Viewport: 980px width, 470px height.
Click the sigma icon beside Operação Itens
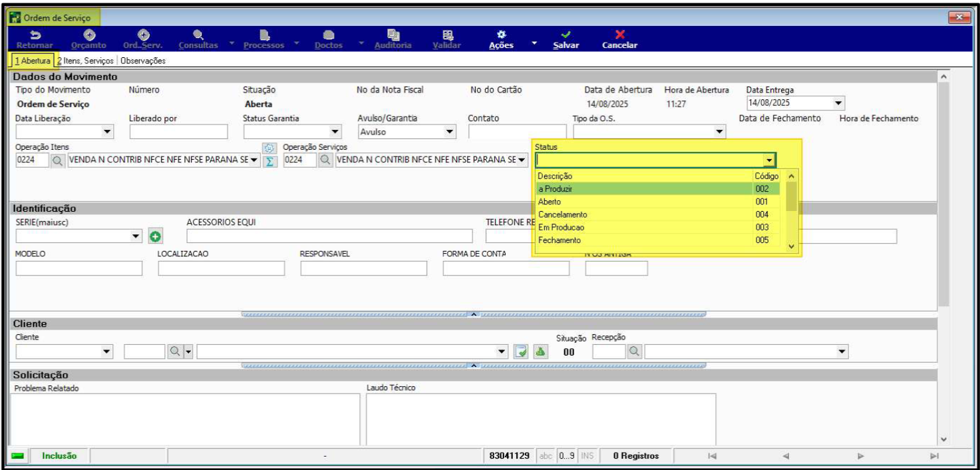(269, 161)
